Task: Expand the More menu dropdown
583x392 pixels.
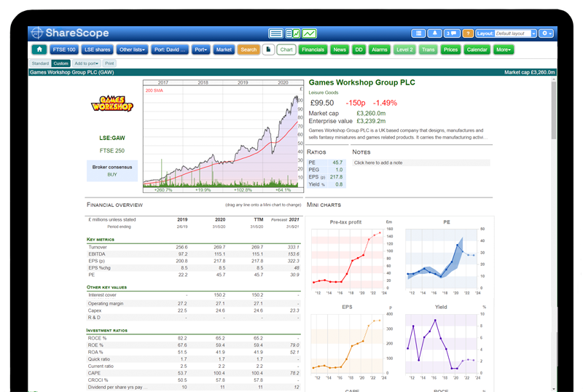Action: [504, 50]
